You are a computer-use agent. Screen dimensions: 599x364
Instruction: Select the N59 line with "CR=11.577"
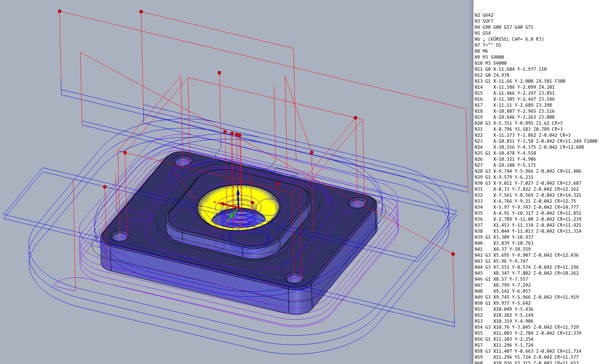[x=527, y=357]
